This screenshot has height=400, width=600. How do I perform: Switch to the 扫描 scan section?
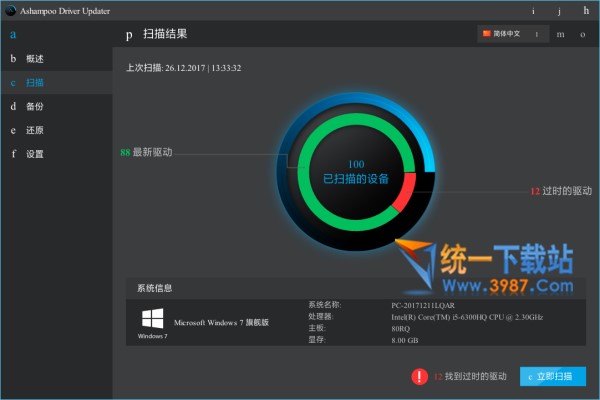coord(34,82)
